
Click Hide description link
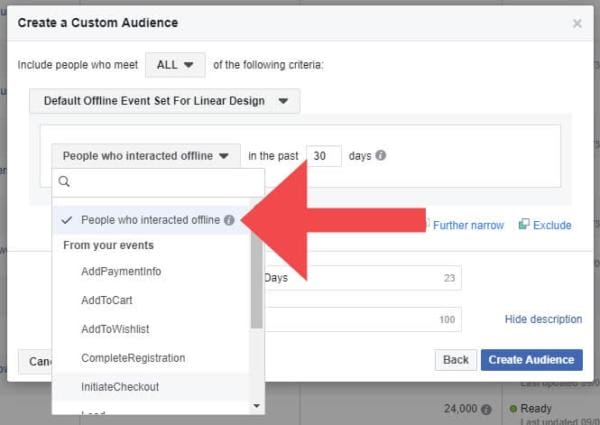(x=543, y=319)
